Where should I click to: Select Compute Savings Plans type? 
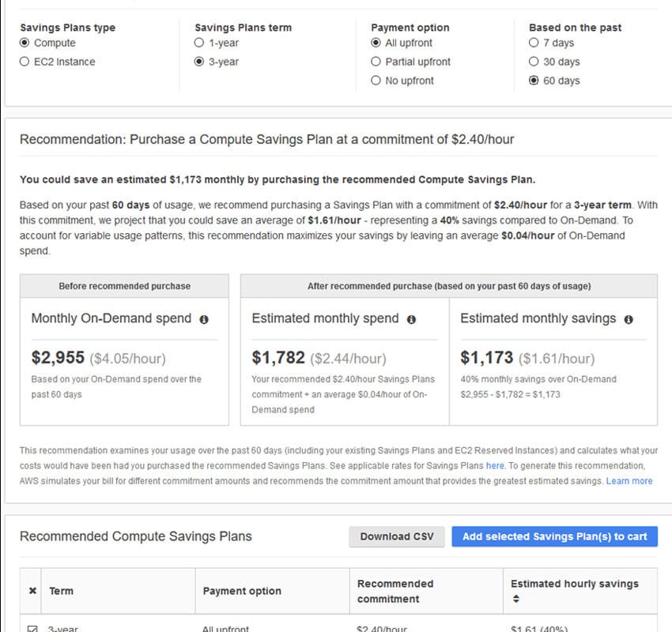(x=25, y=43)
